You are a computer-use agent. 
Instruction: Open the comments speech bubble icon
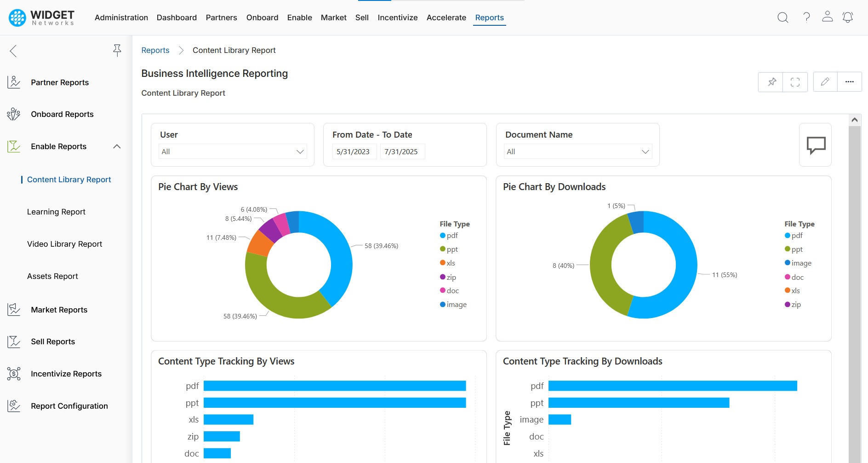[x=816, y=145]
